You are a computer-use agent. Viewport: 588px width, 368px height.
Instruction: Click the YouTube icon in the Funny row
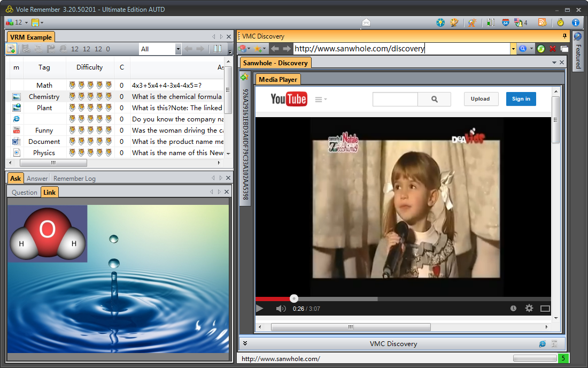point(17,130)
